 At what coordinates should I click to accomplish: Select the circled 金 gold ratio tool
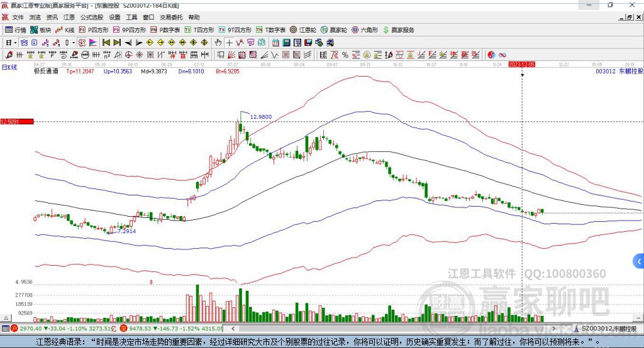coord(367,55)
